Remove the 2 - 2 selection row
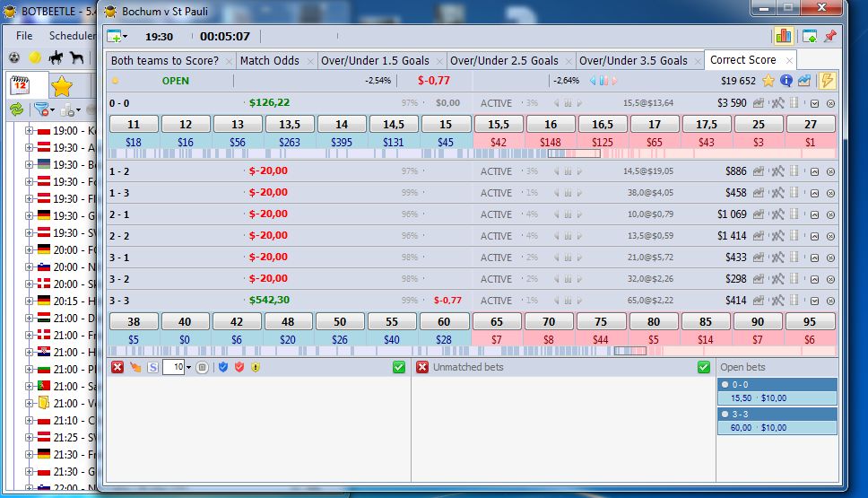 coord(830,237)
